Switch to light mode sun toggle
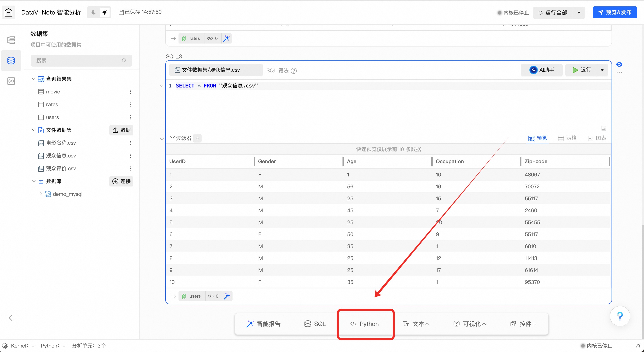Screen dimensions: 644x352 [x=105, y=12]
